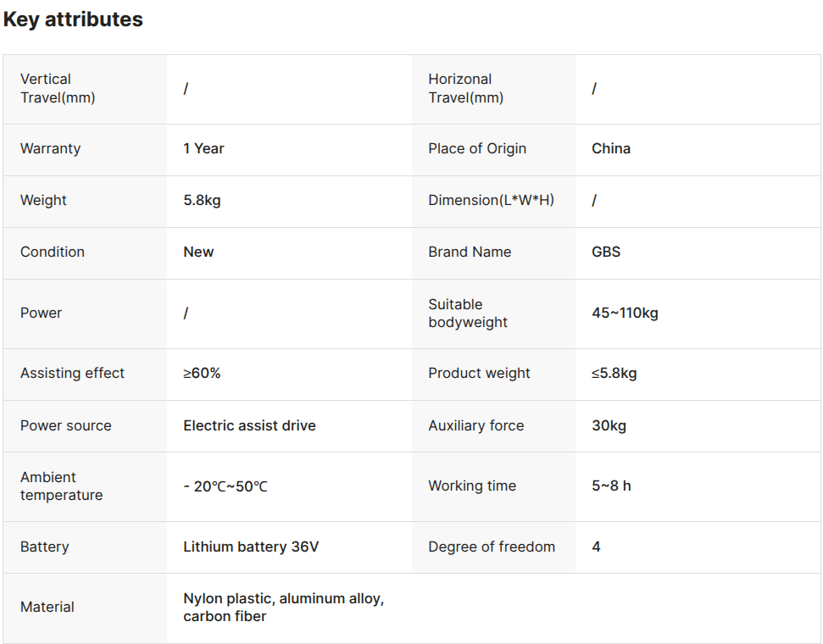
Task: Select the Degree of freedom label
Action: click(x=492, y=547)
